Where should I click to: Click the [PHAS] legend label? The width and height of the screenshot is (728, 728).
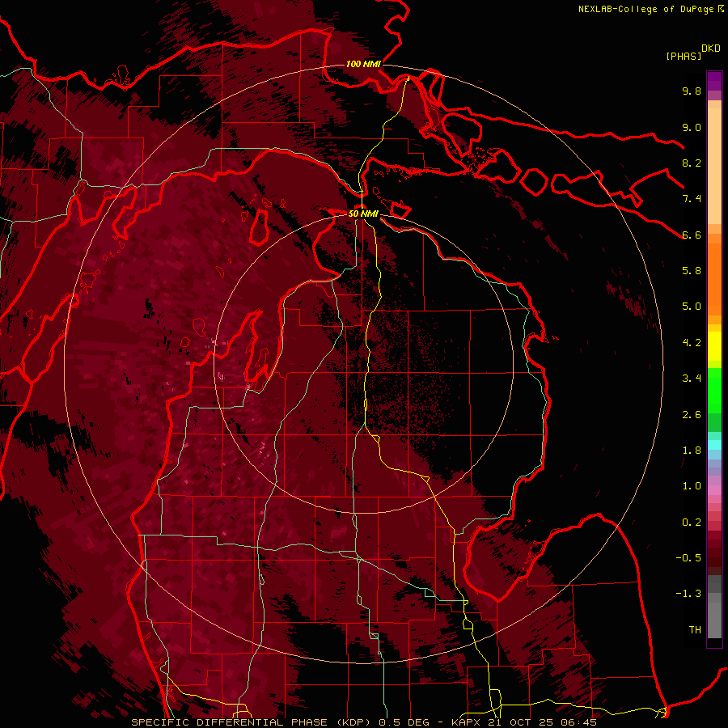[684, 57]
